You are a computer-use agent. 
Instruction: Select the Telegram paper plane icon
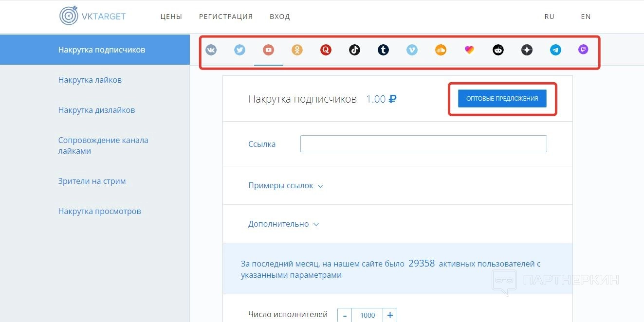(555, 50)
